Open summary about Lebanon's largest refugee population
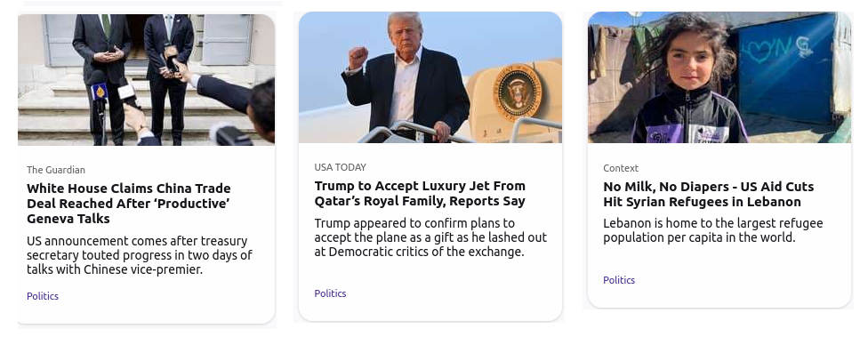 coord(713,230)
